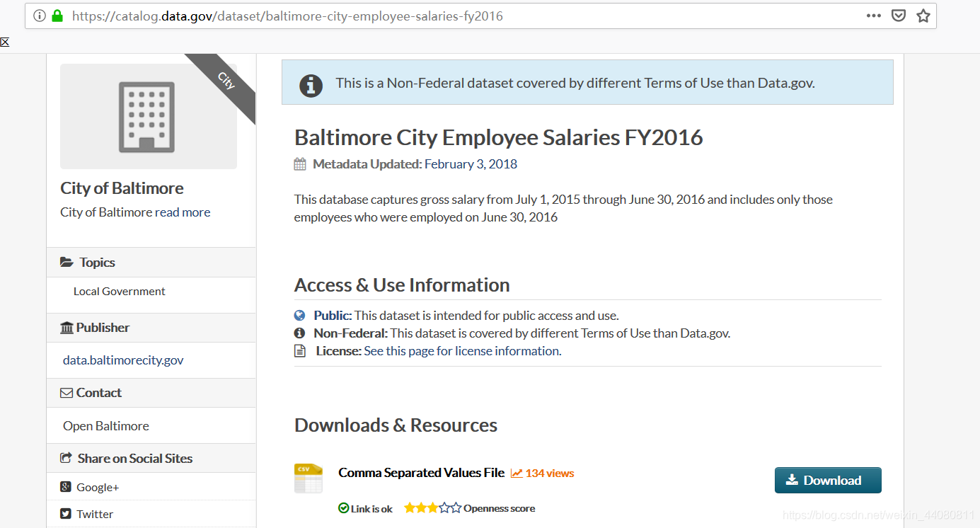980x528 pixels.
Task: Open Comma Separated Values File resource
Action: [422, 473]
